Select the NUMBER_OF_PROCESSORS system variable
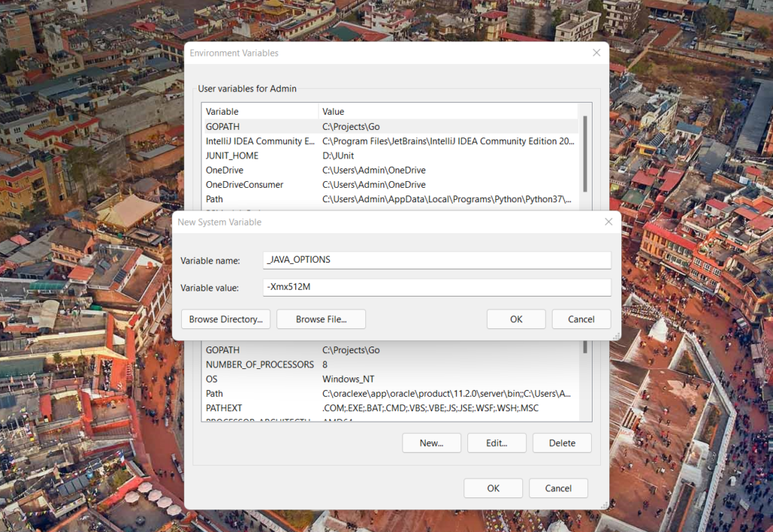The image size is (773, 532). (259, 364)
